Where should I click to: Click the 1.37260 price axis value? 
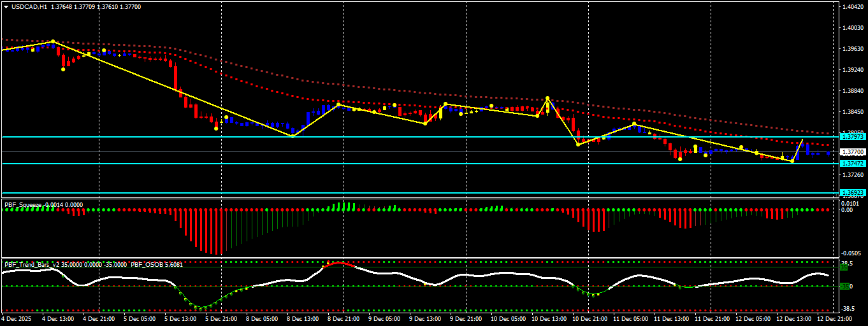[x=853, y=174]
